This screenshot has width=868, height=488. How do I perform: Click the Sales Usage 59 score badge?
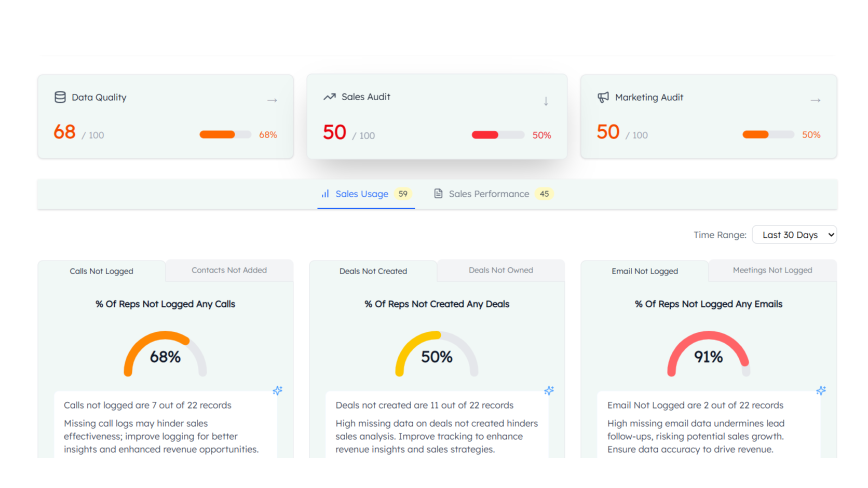click(403, 194)
